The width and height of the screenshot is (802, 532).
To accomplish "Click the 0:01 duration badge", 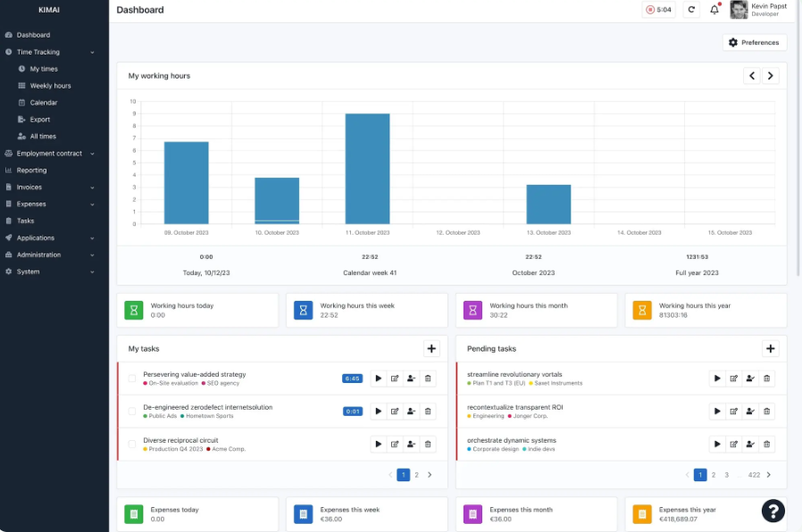I will click(353, 411).
